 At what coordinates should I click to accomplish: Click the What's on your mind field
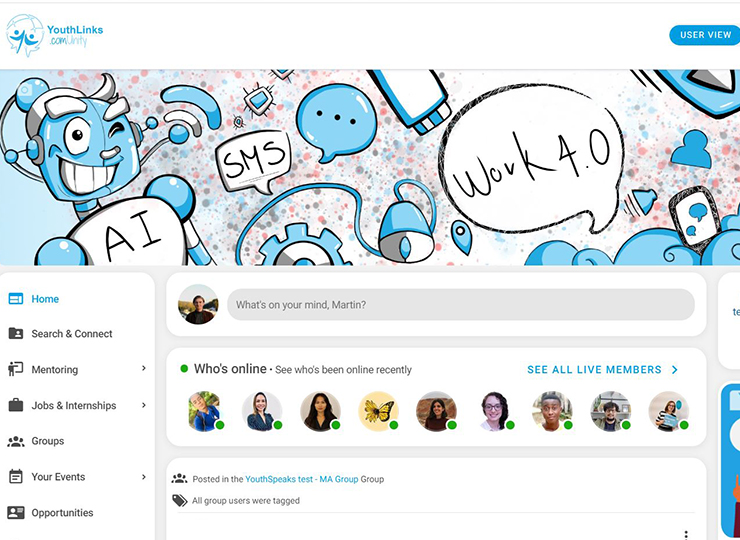pos(461,304)
